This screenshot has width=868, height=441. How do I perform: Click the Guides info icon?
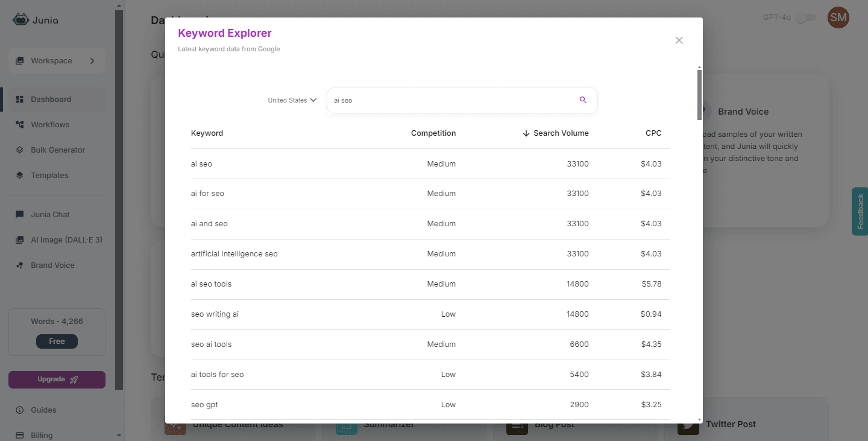(x=20, y=410)
